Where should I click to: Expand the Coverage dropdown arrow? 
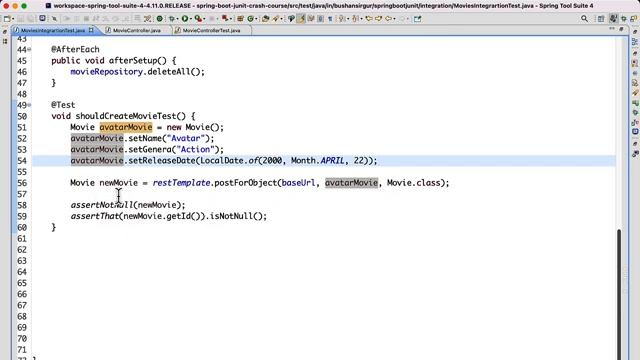point(204,19)
